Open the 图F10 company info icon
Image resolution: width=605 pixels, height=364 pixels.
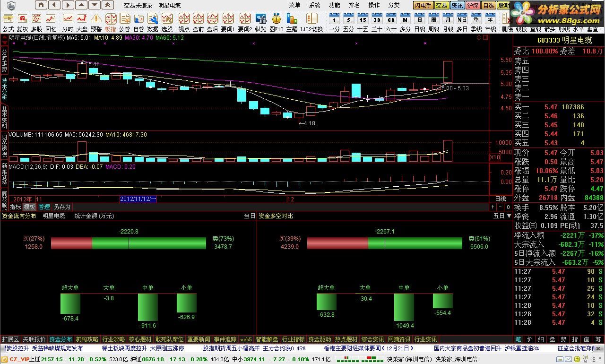[x=277, y=22]
